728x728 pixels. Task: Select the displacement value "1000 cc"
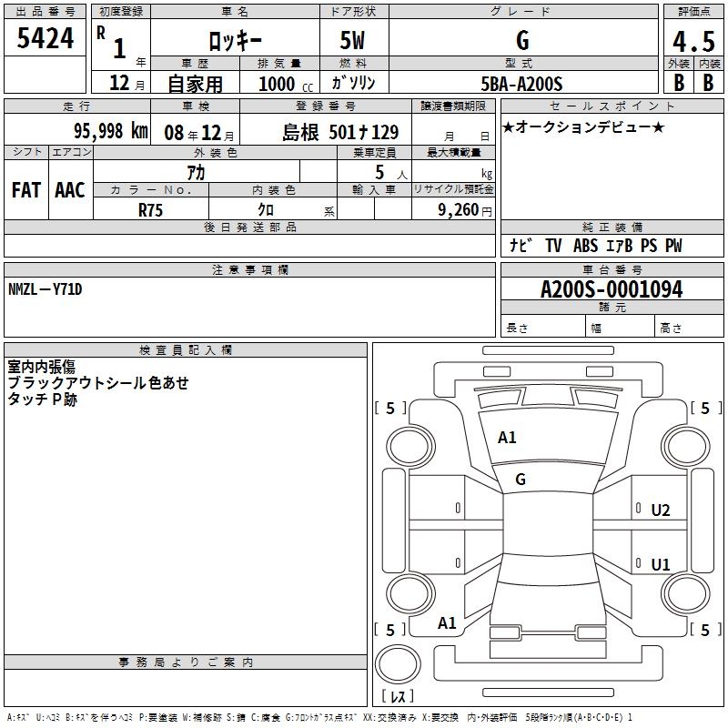pos(286,84)
